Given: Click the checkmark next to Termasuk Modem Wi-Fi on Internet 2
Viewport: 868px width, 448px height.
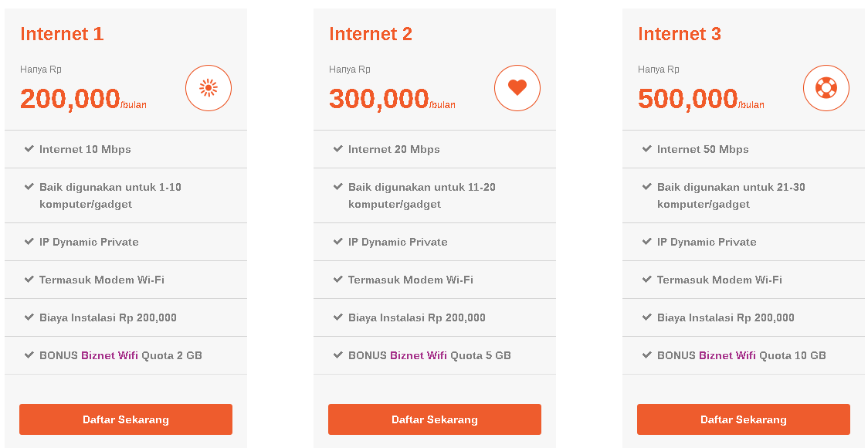Looking at the screenshot, I should 338,280.
